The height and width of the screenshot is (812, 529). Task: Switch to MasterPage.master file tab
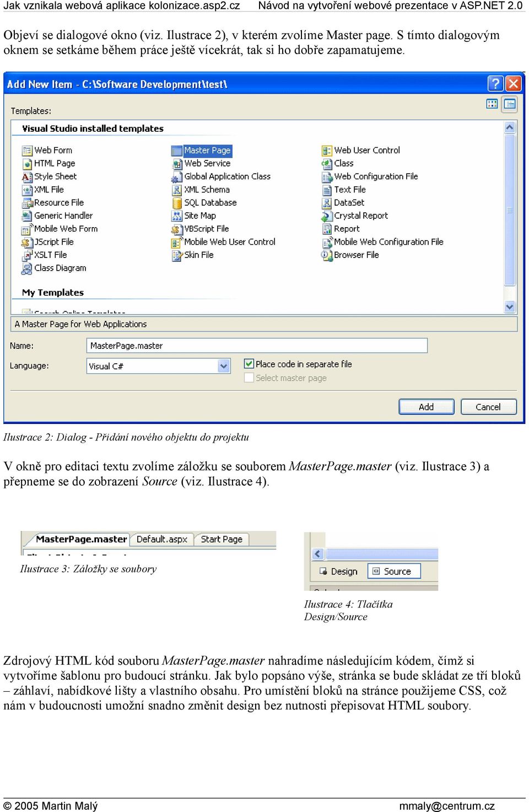point(81,539)
